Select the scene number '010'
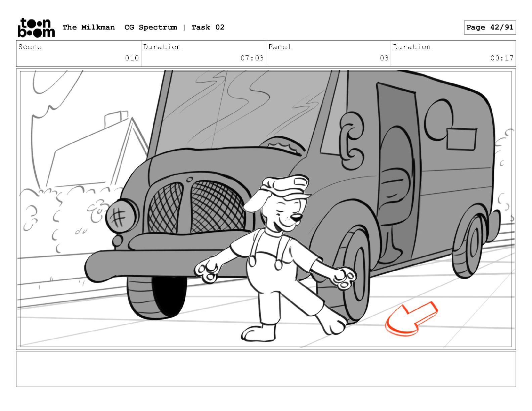532x411 pixels. click(132, 58)
